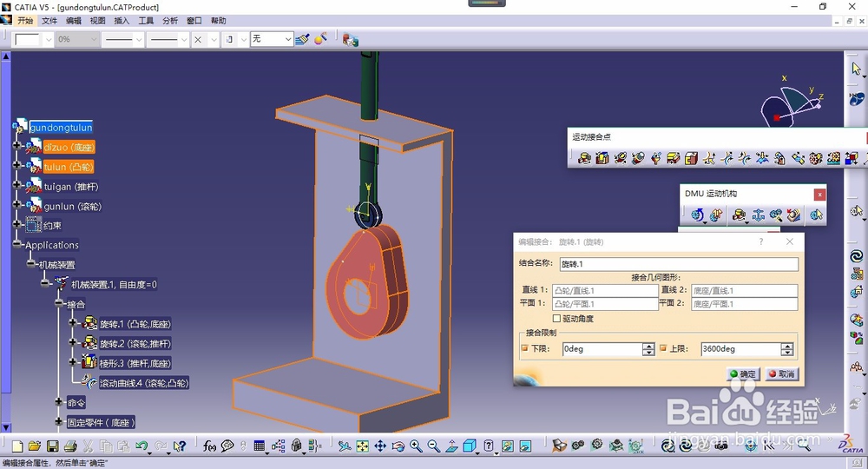Click the New document icon
Viewport: 868px width, 469px height.
tap(17, 446)
